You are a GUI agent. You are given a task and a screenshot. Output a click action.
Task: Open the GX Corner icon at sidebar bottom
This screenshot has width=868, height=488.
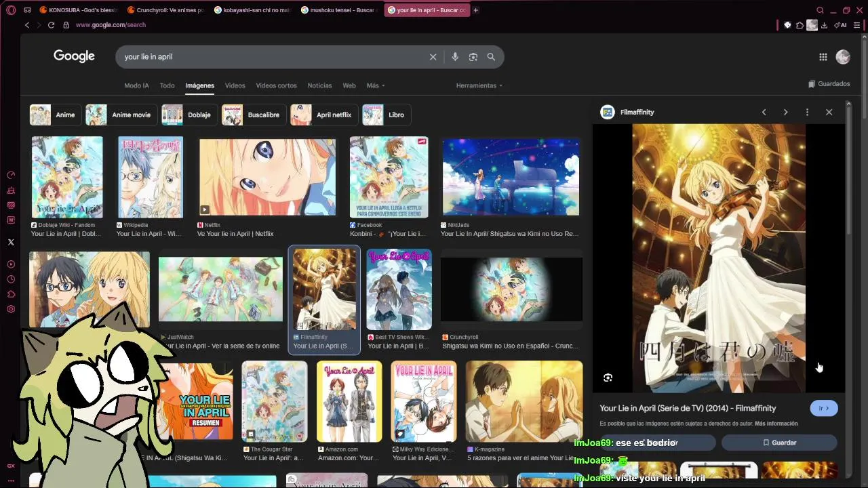point(11,466)
